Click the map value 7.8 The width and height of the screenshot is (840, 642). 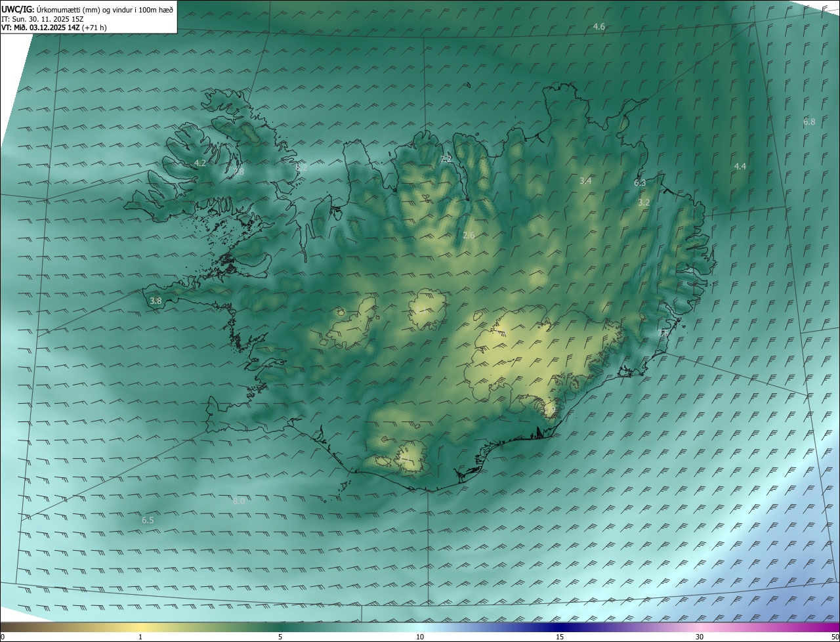click(x=238, y=171)
